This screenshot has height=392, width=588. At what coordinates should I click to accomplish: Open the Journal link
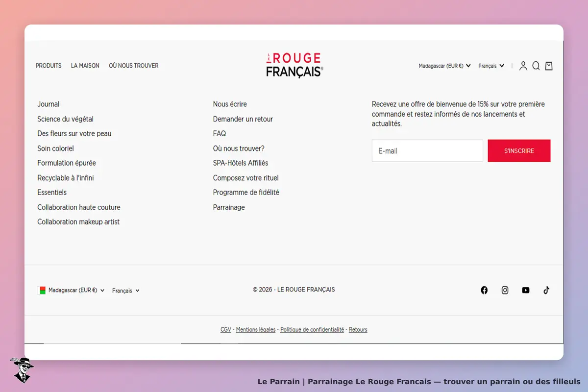49,104
